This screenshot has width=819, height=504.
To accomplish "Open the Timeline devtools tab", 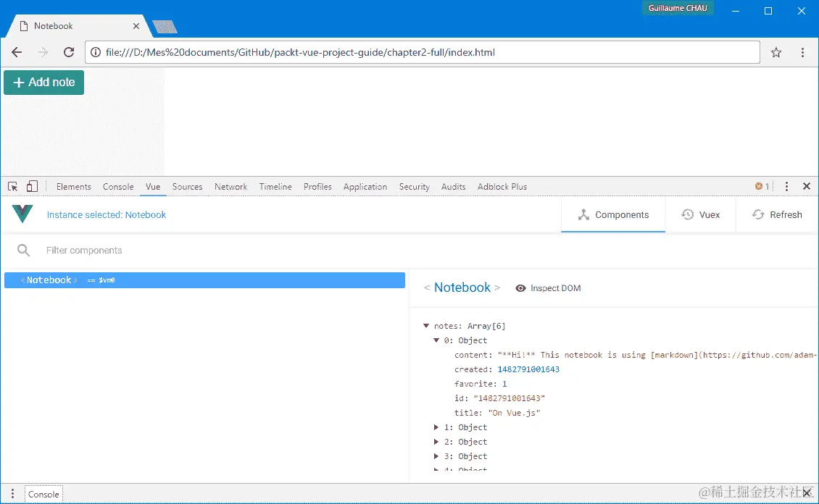I will (275, 187).
